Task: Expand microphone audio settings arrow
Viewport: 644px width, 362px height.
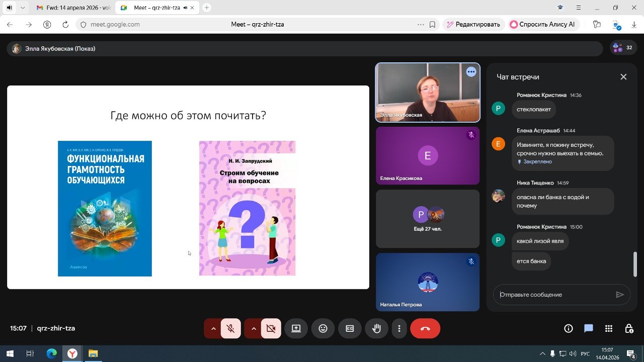Action: (x=213, y=328)
